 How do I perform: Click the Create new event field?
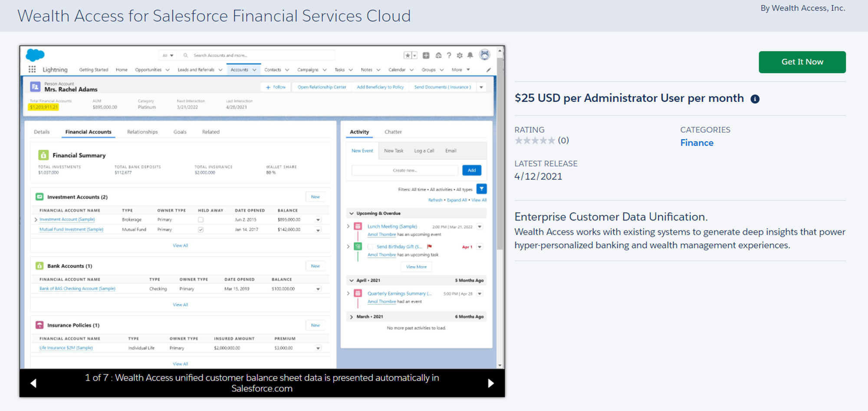[x=405, y=170]
